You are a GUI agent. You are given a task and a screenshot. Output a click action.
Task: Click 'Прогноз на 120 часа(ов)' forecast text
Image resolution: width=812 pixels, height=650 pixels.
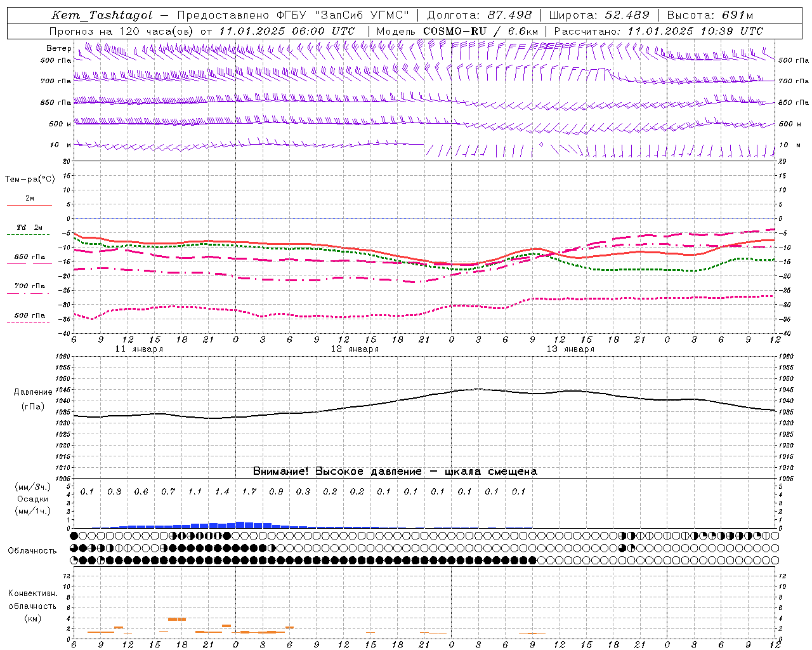point(122,31)
